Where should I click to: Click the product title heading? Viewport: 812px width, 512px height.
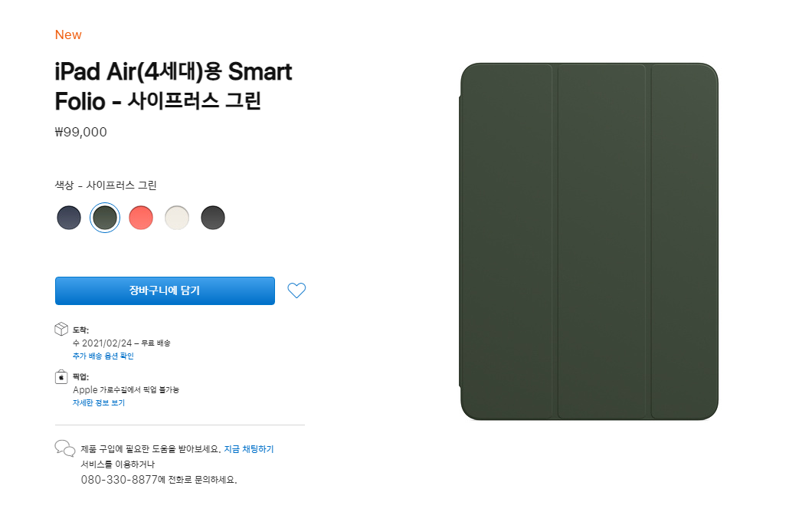[173, 87]
